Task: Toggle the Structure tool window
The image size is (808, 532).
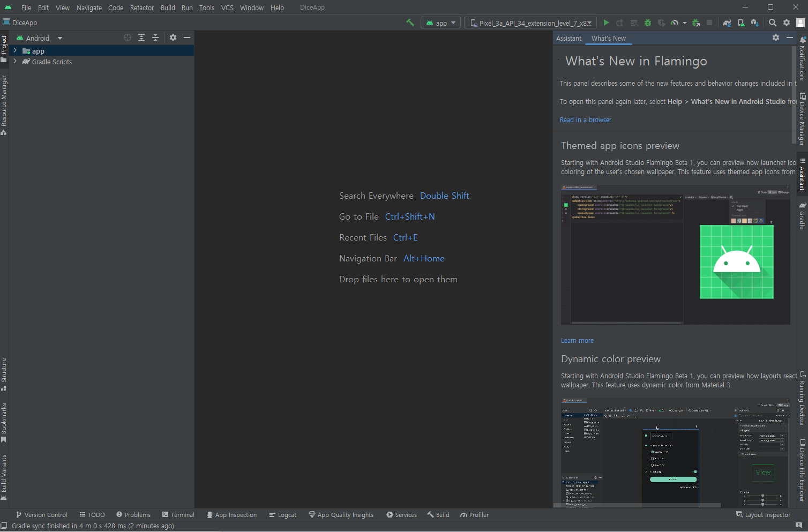Action: pos(4,374)
